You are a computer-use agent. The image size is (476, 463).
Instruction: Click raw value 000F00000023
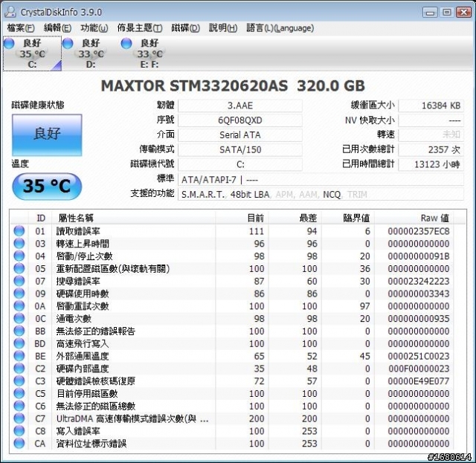pos(419,369)
